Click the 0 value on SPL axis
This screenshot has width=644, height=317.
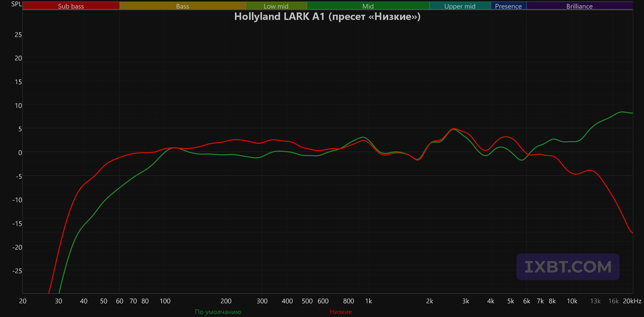(20, 153)
